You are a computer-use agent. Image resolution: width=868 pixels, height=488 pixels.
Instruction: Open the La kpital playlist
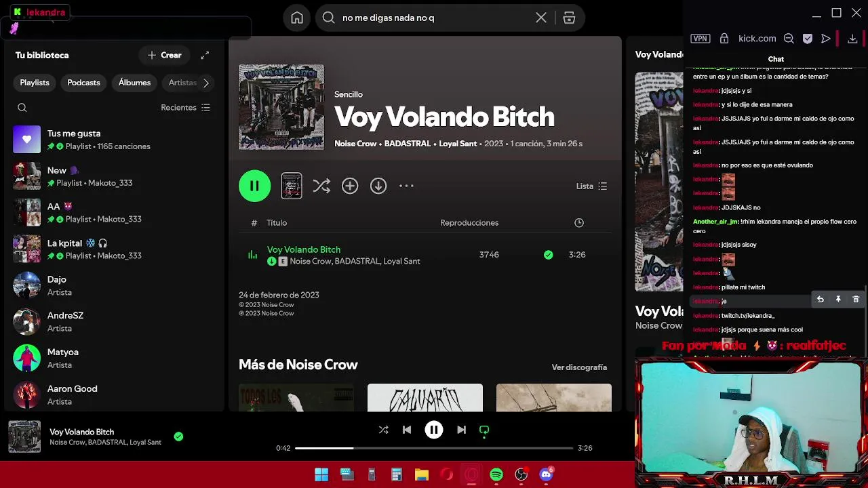114,249
